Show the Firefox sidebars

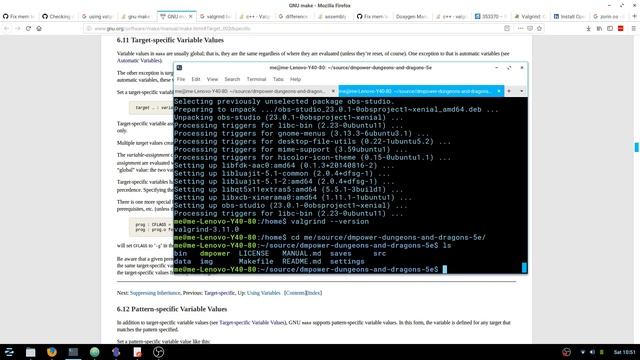coord(610,29)
